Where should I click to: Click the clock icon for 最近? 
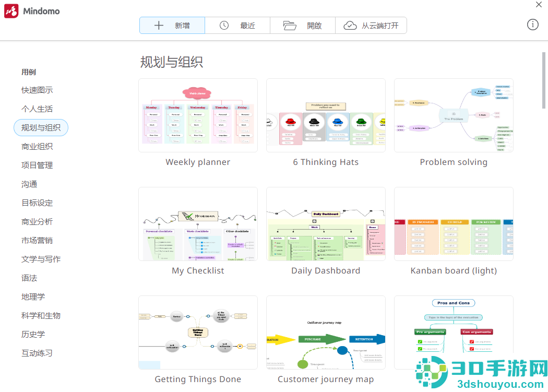(224, 26)
